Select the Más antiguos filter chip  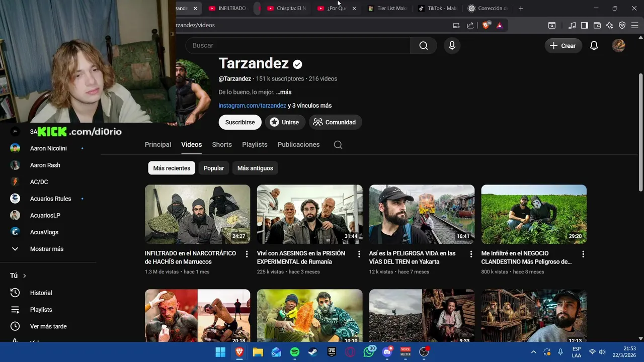pyautogui.click(x=255, y=168)
